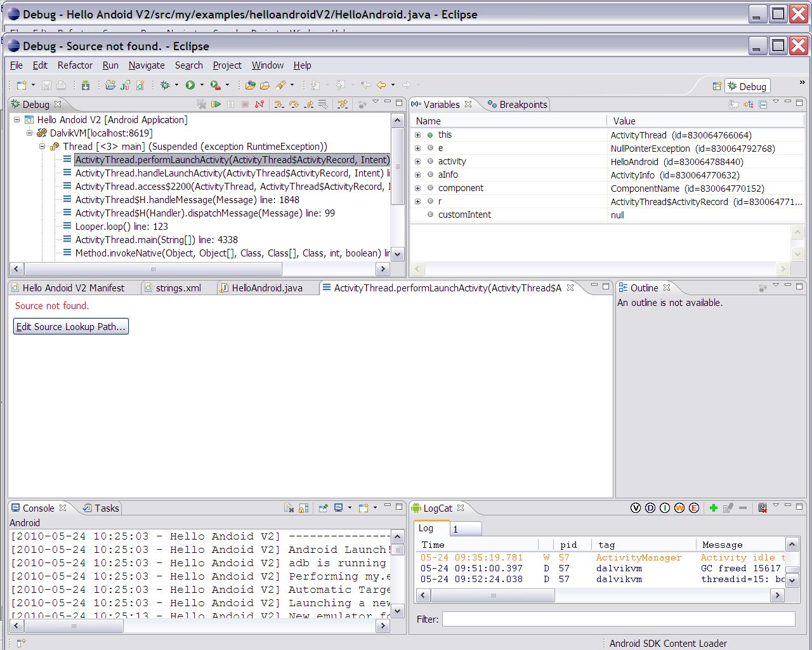Click the New Android Project icon
This screenshot has height=650, width=812.
[110, 85]
